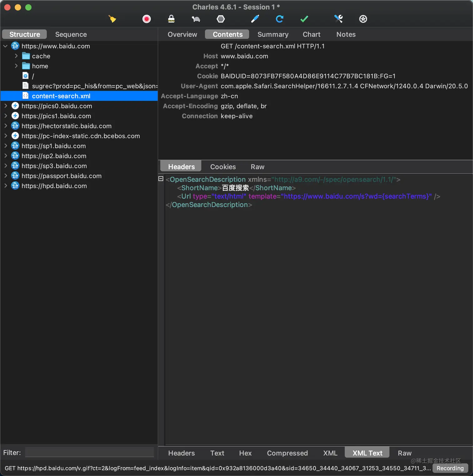
Task: Click the pc-index-static.cdn.bcebos.com lightning icon
Action: click(x=15, y=136)
